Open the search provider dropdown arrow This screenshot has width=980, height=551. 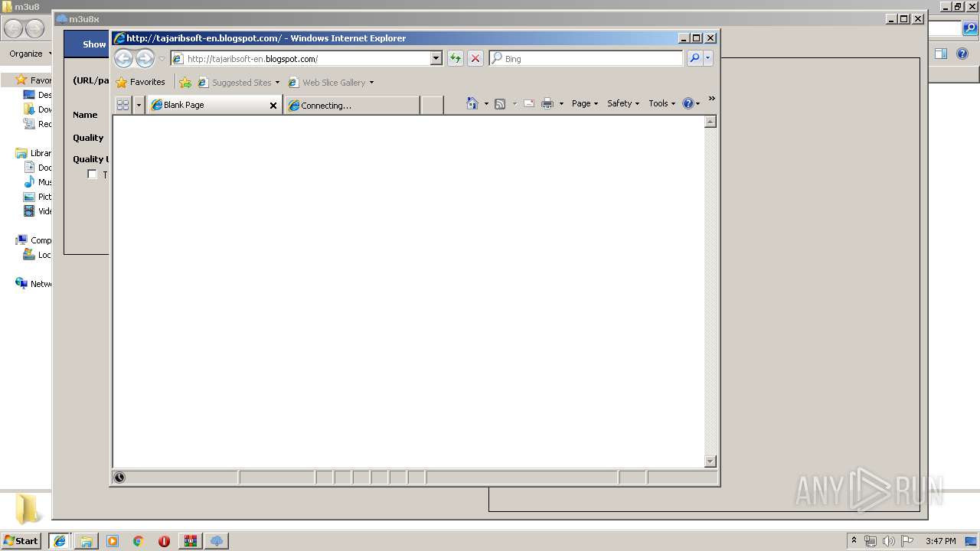707,58
